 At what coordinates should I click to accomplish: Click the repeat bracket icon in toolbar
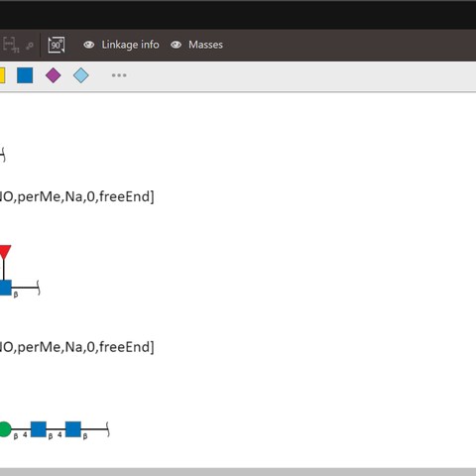click(10, 45)
